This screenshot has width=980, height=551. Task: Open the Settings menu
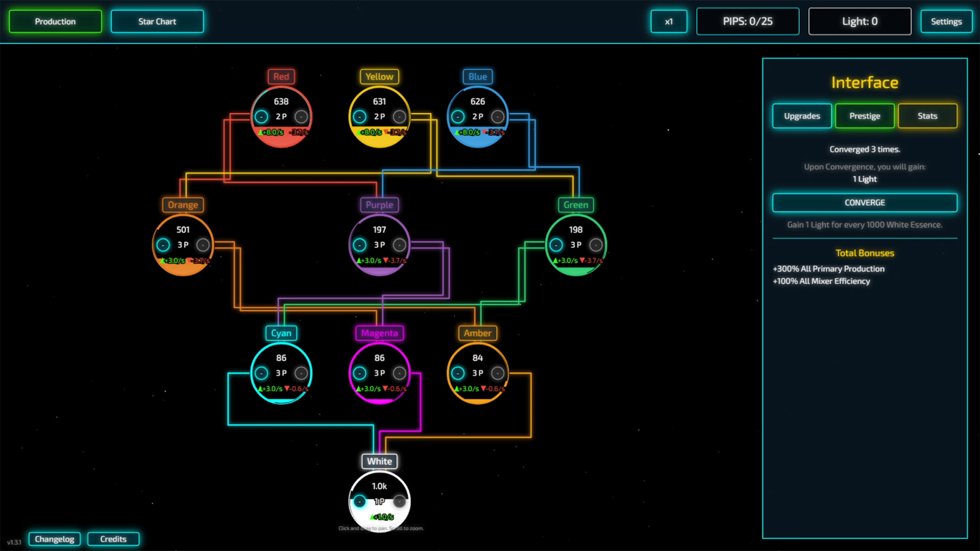point(946,21)
